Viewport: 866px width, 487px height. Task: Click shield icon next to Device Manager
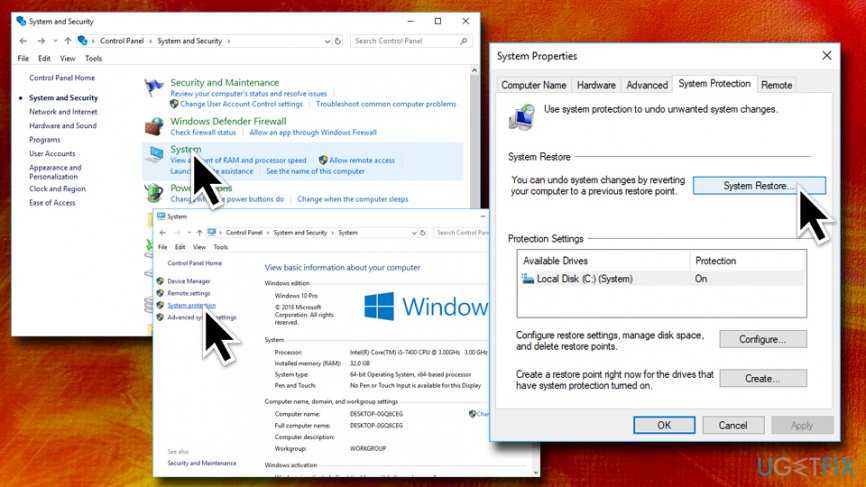coord(160,281)
